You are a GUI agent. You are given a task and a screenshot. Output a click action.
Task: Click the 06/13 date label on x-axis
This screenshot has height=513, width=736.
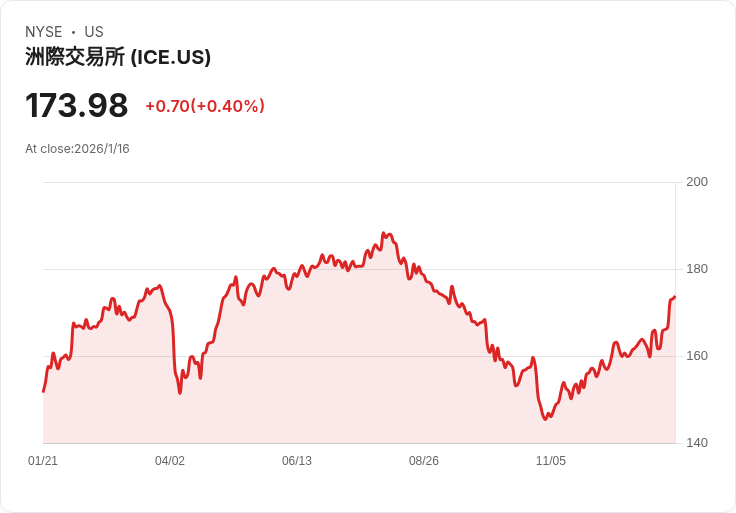[x=297, y=461]
